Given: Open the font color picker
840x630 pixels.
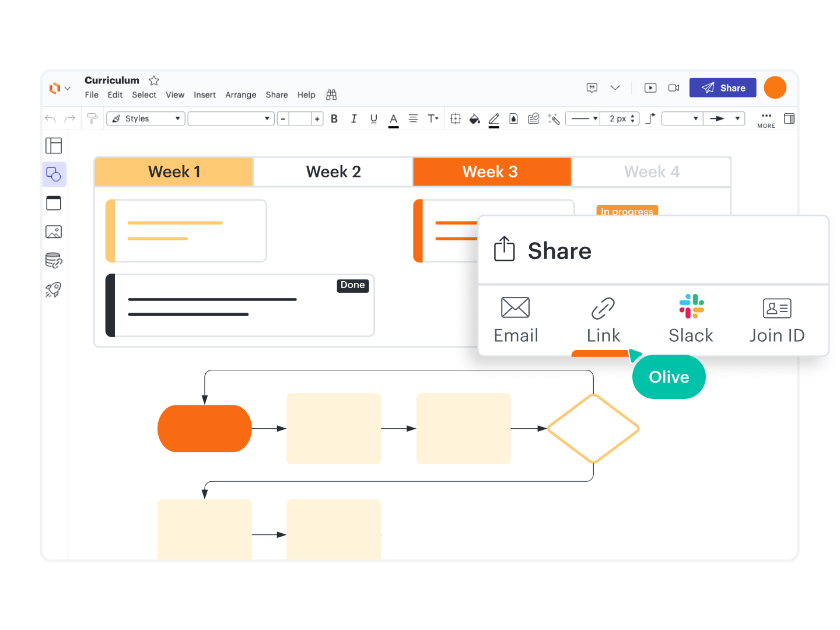Looking at the screenshot, I should 393,118.
